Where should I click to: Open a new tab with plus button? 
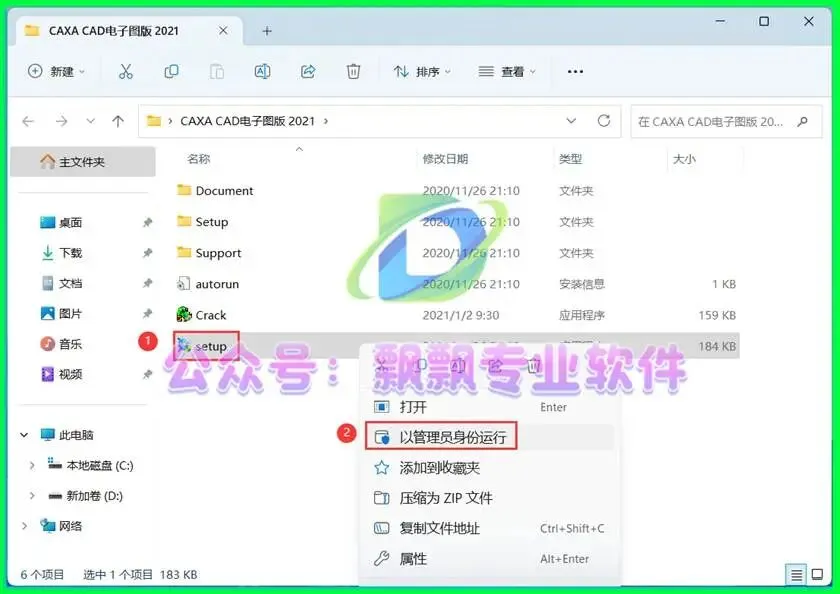(x=267, y=31)
